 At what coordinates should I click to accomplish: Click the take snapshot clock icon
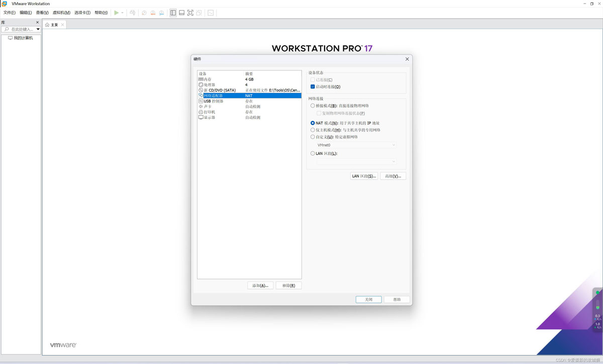click(x=144, y=13)
